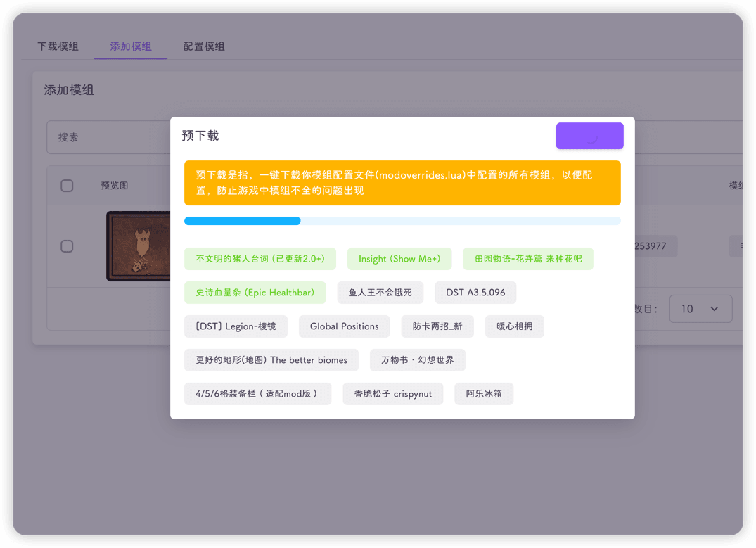Click the purple loading button in the dialog

point(589,136)
